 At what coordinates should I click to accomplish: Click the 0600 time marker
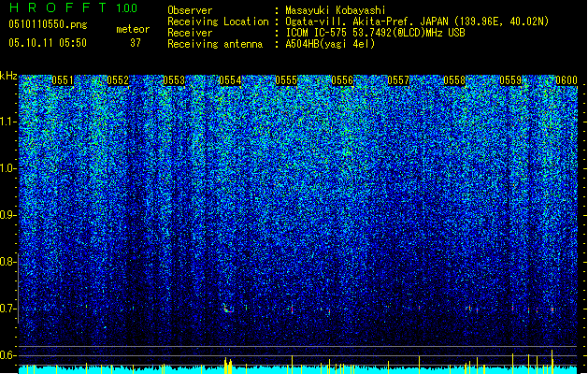tap(566, 80)
